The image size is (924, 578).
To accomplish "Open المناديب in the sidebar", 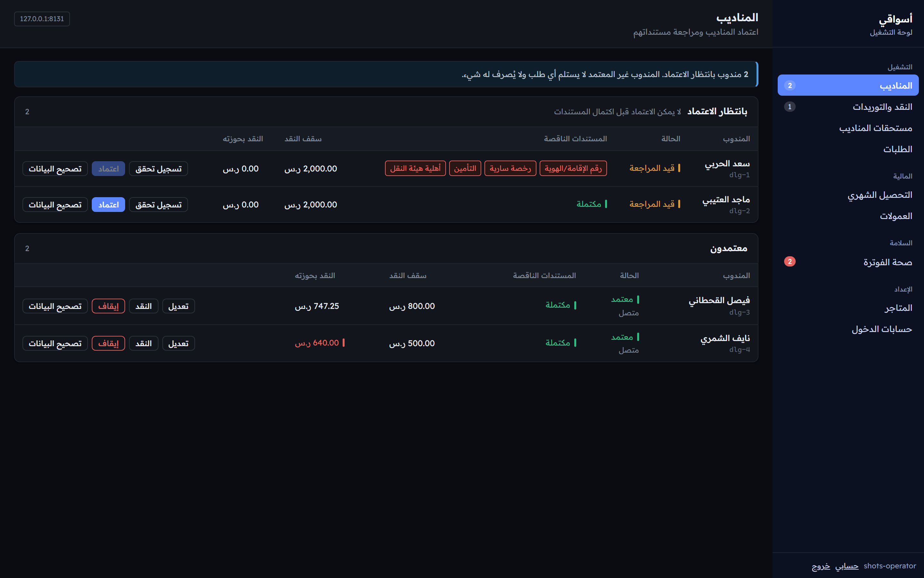I will point(848,85).
